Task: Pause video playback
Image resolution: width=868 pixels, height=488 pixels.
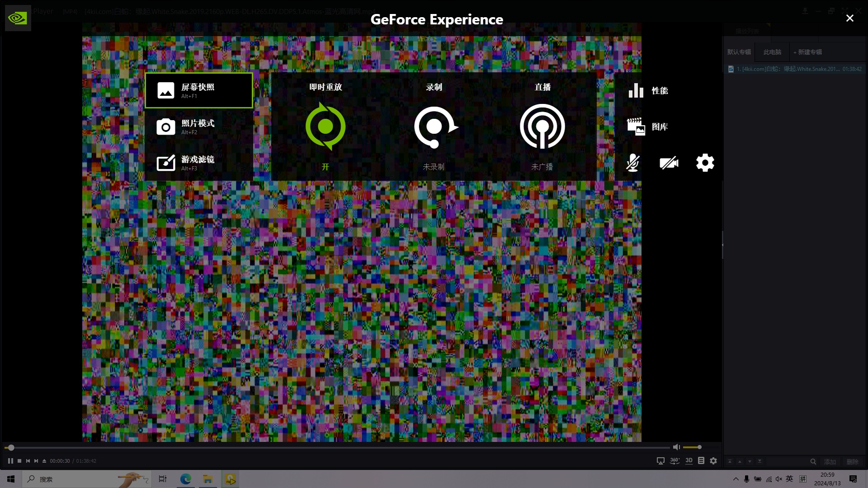Action: pyautogui.click(x=10, y=461)
